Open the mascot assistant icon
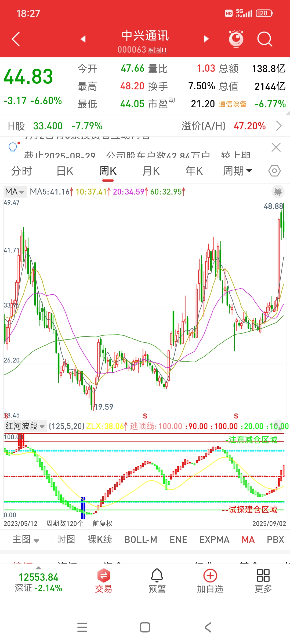 tap(236, 39)
